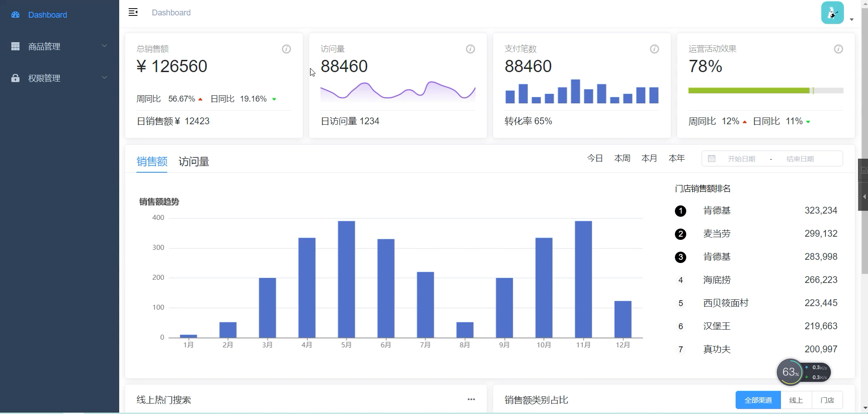Click the 线上热门搜索 card title

[164, 400]
